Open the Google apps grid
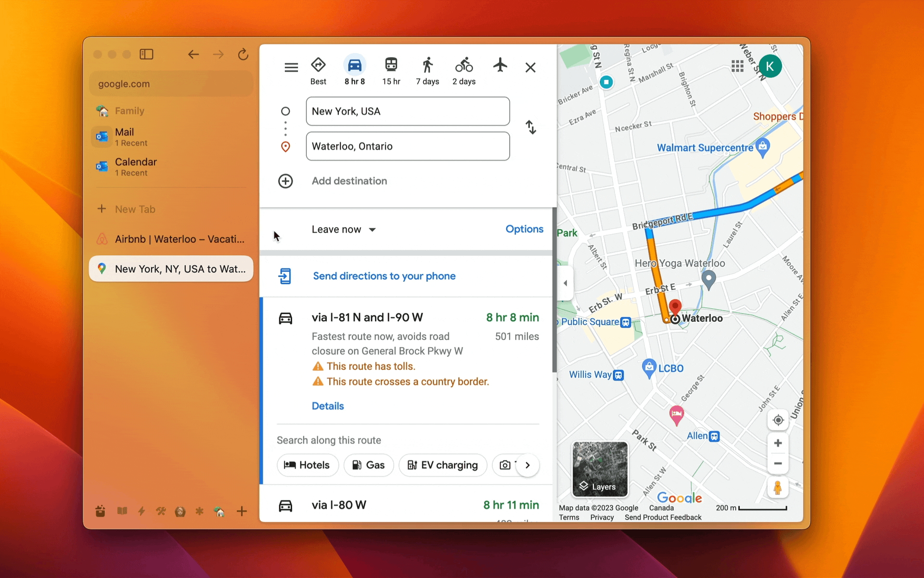This screenshot has height=578, width=924. click(x=737, y=66)
